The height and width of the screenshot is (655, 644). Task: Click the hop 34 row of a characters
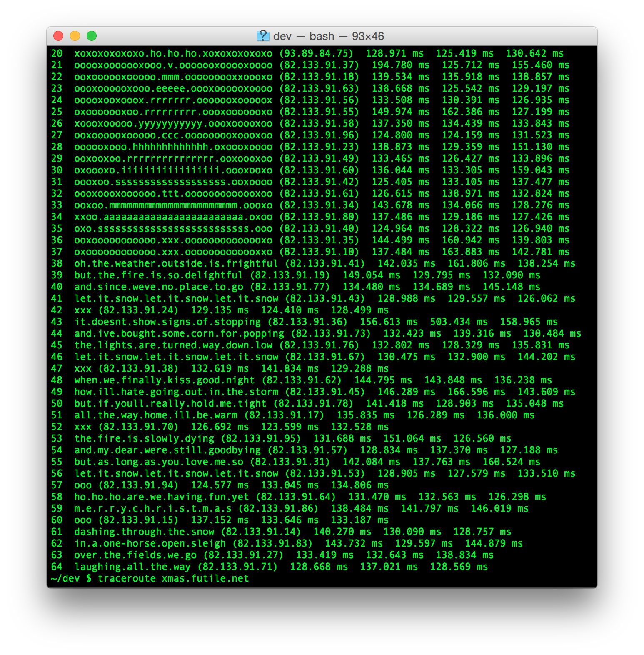click(x=173, y=217)
